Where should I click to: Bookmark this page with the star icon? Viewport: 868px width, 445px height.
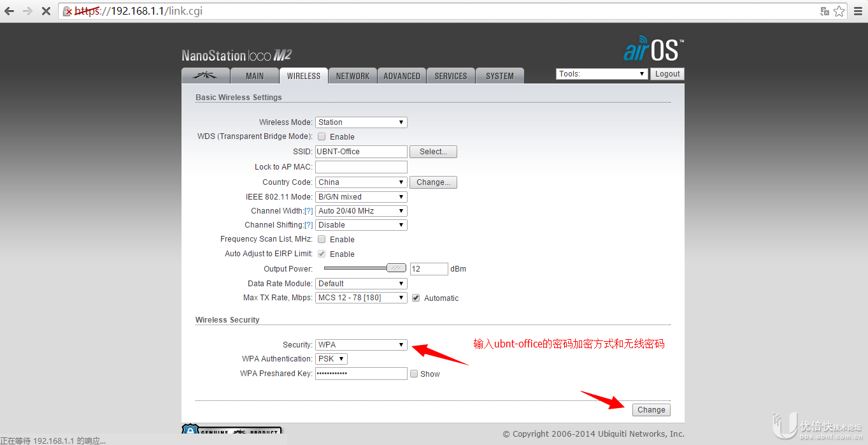[x=839, y=11]
